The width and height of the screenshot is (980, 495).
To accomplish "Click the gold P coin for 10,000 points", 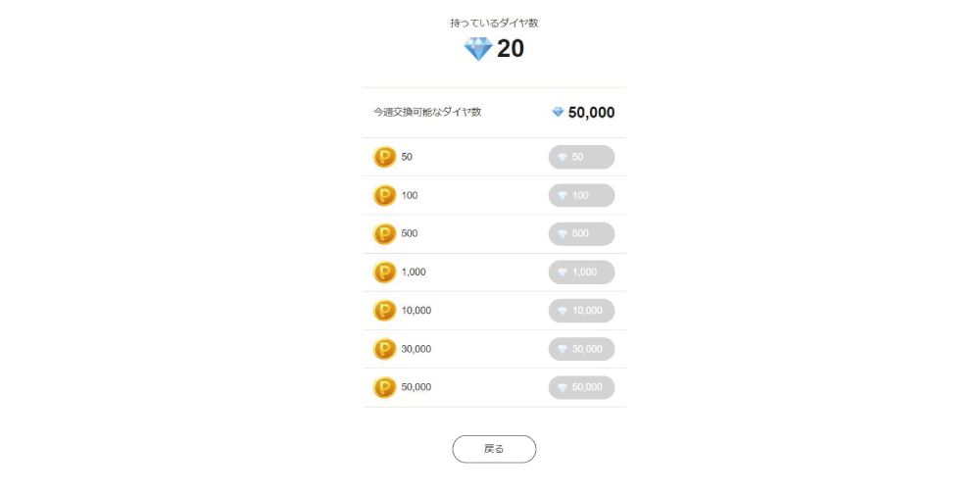I will 384,311.
